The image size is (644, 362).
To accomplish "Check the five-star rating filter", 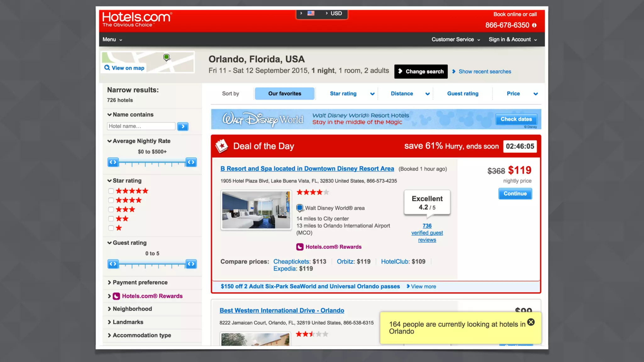I will point(111,191).
